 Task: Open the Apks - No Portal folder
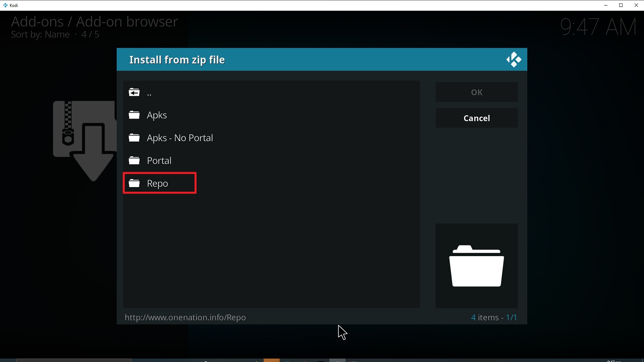click(271, 138)
